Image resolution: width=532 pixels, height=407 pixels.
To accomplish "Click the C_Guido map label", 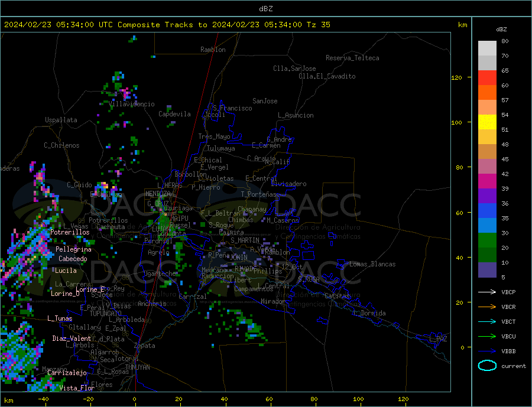I will (79, 185).
